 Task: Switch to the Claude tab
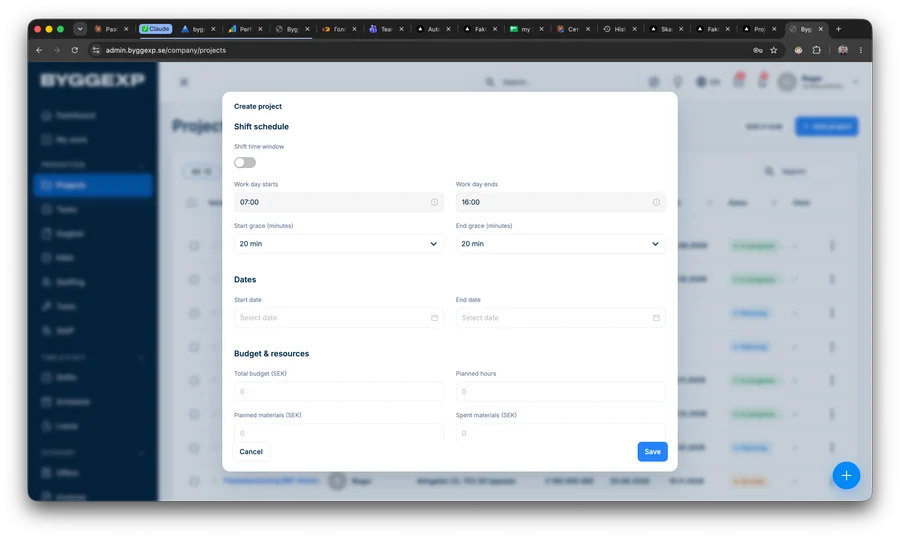tap(156, 29)
